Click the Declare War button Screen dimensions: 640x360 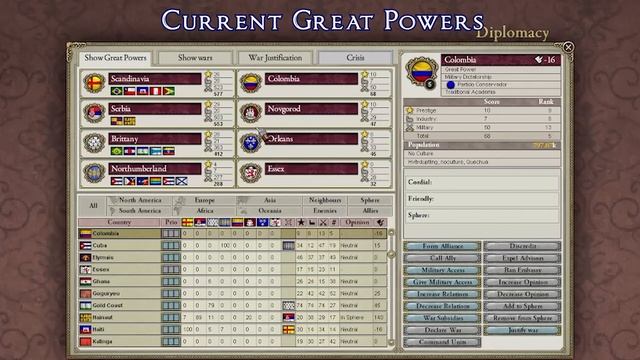click(x=442, y=330)
